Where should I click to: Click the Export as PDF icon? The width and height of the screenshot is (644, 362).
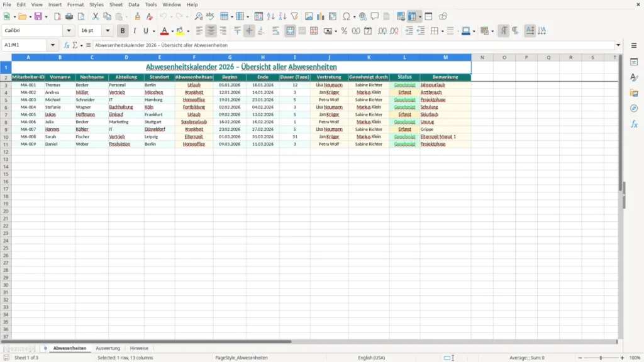[57, 16]
